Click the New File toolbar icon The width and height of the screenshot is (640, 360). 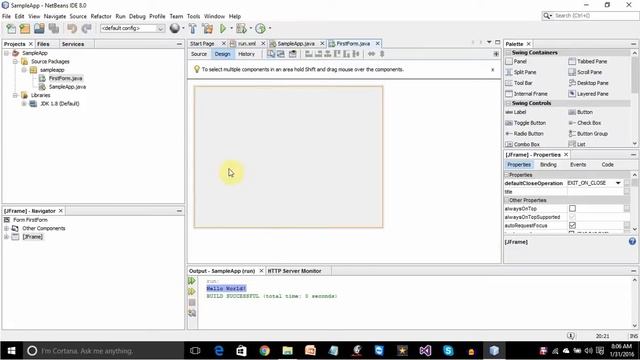click(x=11, y=28)
